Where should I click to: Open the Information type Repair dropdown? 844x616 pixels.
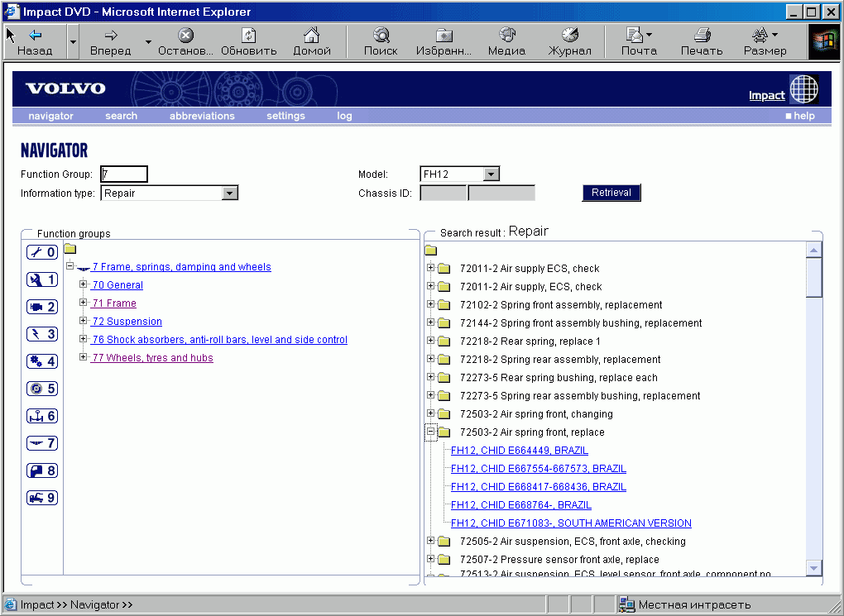(x=229, y=193)
